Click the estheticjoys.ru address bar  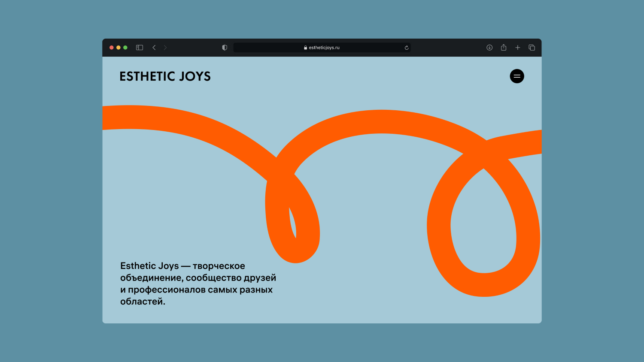[322, 48]
